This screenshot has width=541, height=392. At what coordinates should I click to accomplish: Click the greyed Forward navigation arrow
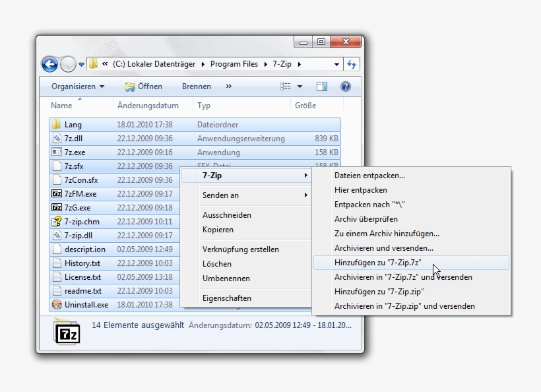point(68,64)
